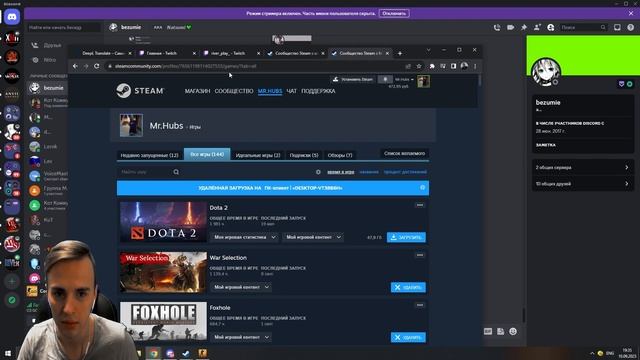Open Windows Start menu

(7, 353)
